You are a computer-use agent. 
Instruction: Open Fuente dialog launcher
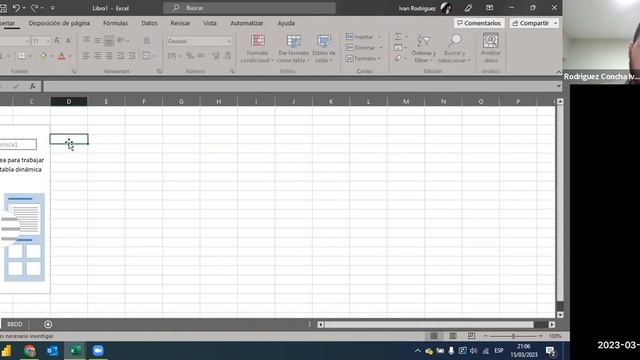(x=74, y=71)
